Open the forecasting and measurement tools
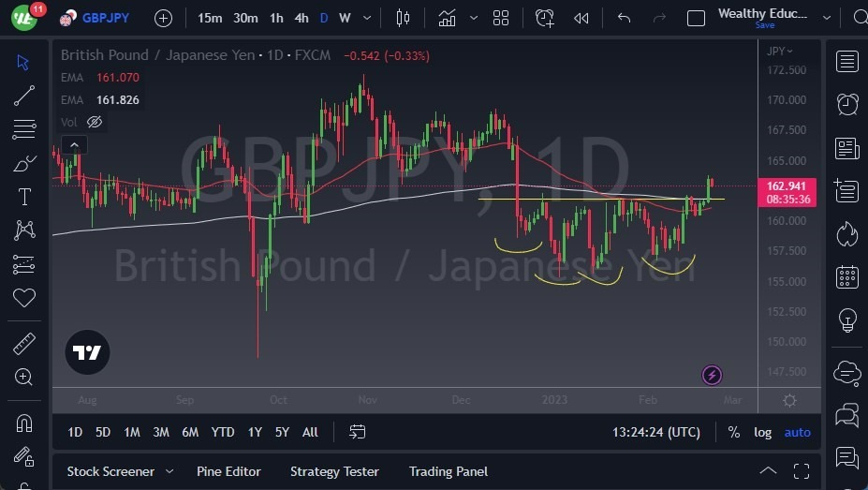This screenshot has width=868, height=490. pyautogui.click(x=23, y=264)
